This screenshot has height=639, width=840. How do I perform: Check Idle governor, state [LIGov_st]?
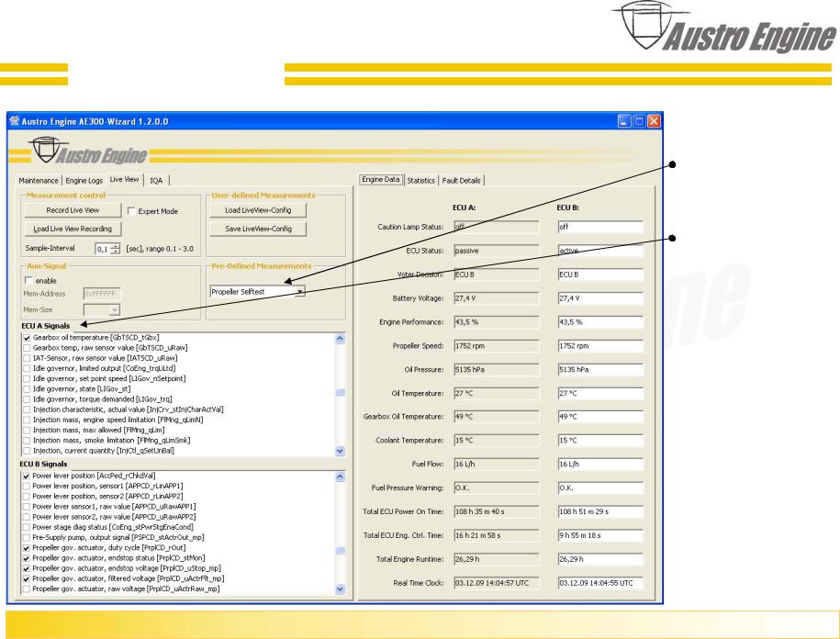point(27,389)
